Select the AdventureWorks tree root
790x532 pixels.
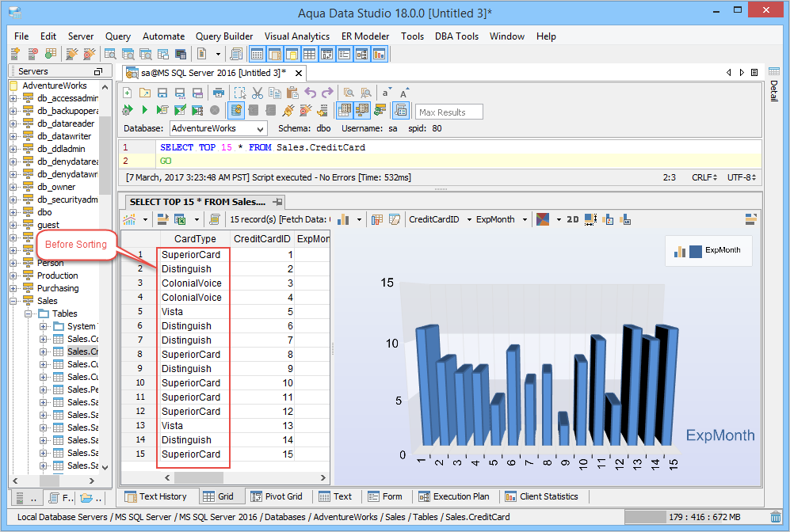(x=55, y=85)
